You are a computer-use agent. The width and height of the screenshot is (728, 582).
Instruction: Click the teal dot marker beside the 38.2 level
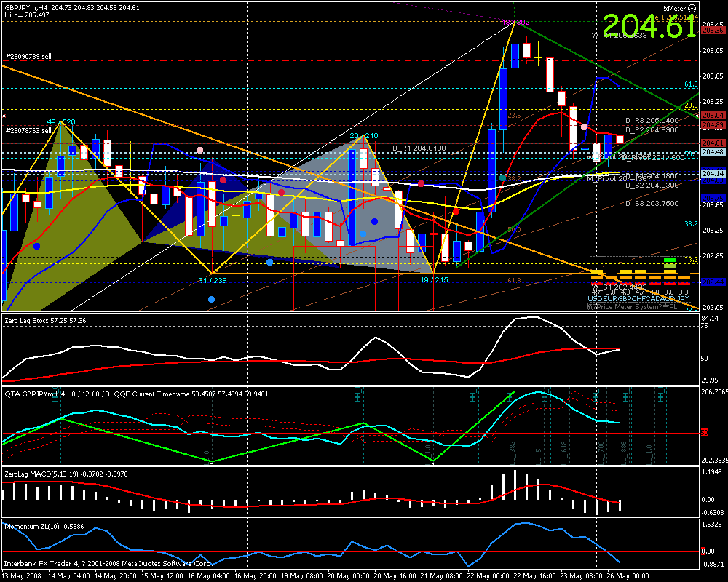click(502, 178)
